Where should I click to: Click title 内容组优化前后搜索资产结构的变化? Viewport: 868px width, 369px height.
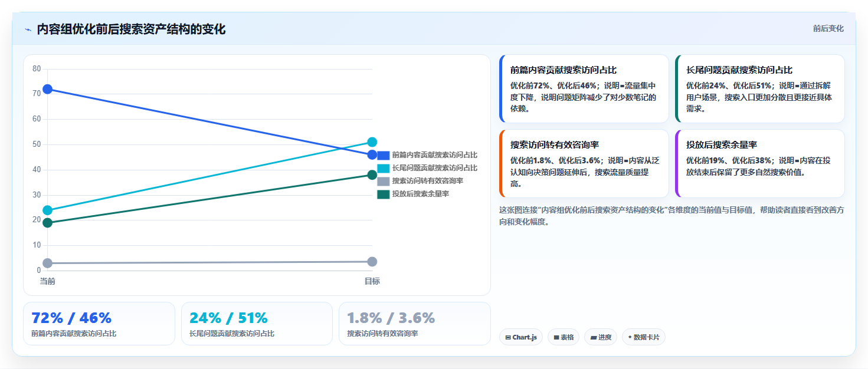[131, 29]
